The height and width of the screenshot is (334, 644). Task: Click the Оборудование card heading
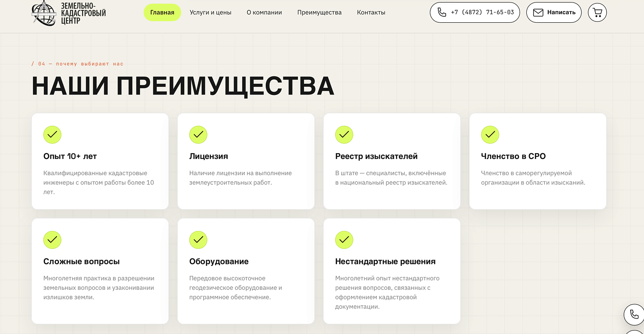tap(219, 261)
